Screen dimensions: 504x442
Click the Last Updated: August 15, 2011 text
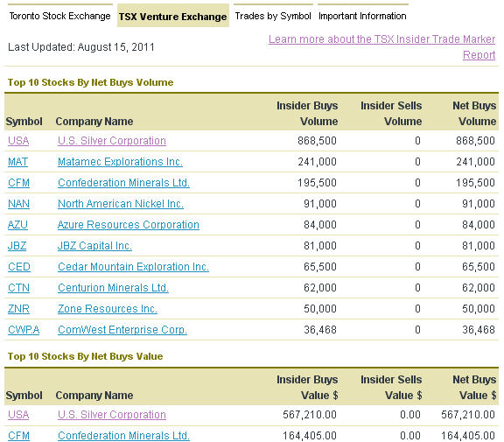click(81, 47)
